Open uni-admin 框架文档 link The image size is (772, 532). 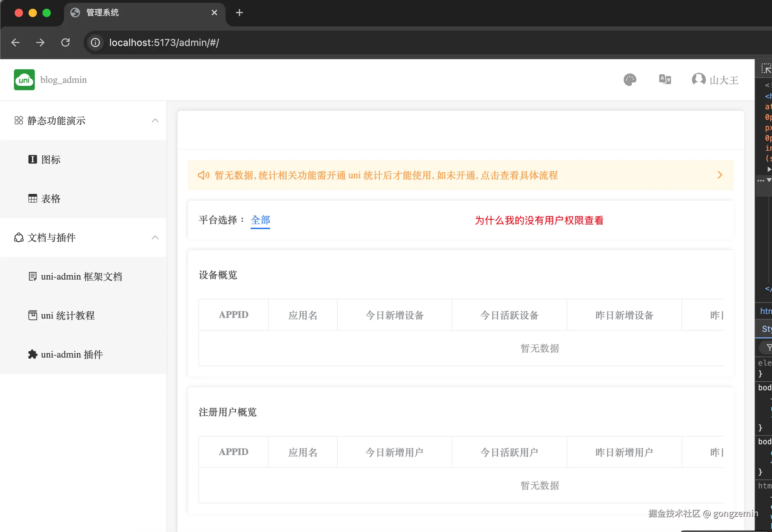pyautogui.click(x=81, y=276)
